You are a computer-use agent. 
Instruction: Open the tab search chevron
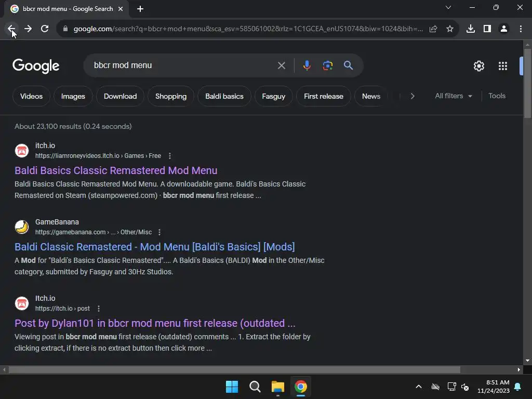(448, 7)
